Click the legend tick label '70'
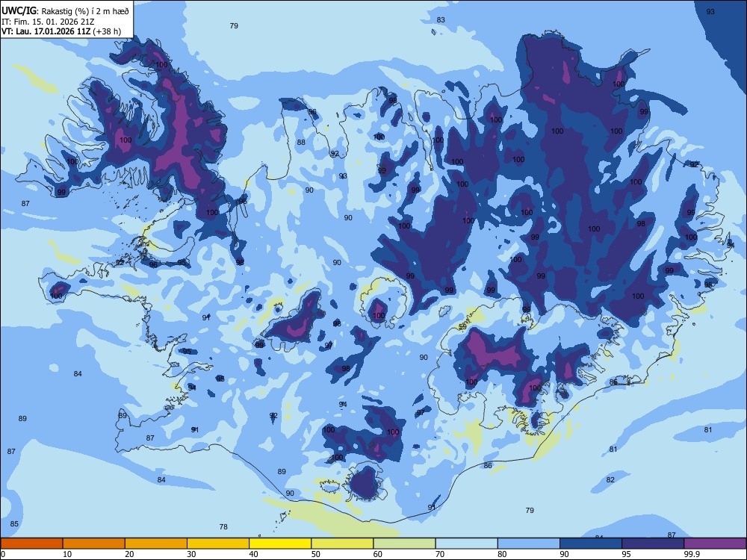 pos(440,554)
